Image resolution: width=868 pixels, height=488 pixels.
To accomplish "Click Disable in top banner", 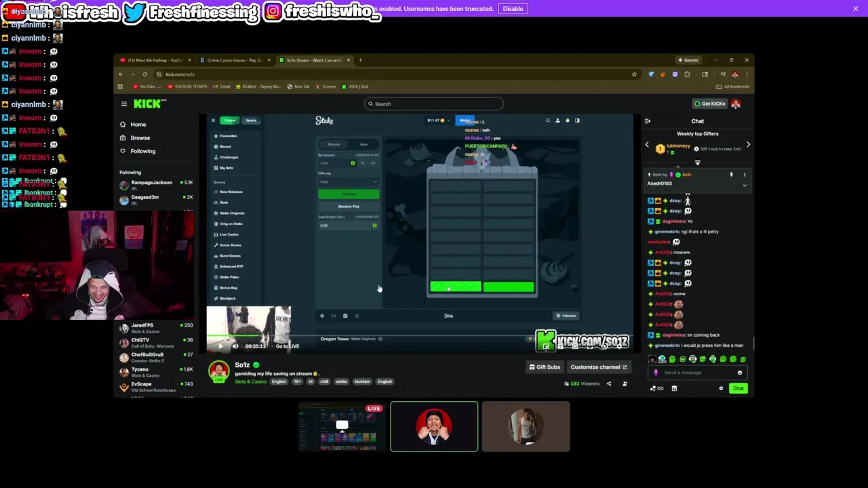I will [x=513, y=9].
